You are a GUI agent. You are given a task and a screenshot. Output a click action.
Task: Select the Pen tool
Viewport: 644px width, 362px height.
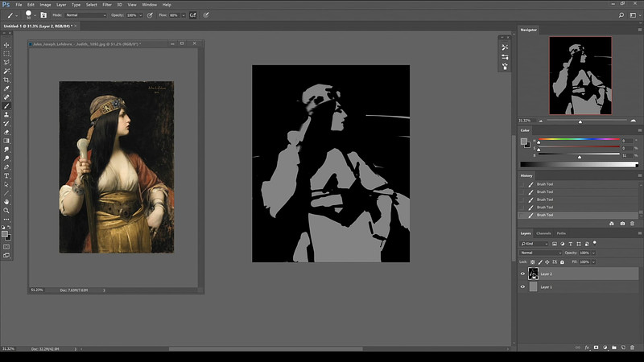coord(6,167)
